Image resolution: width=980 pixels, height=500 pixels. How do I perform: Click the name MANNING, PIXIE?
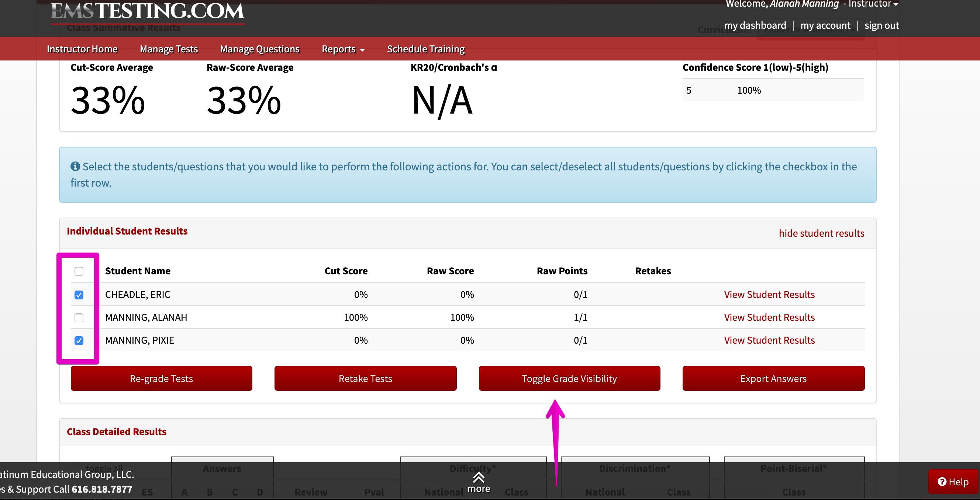click(139, 340)
